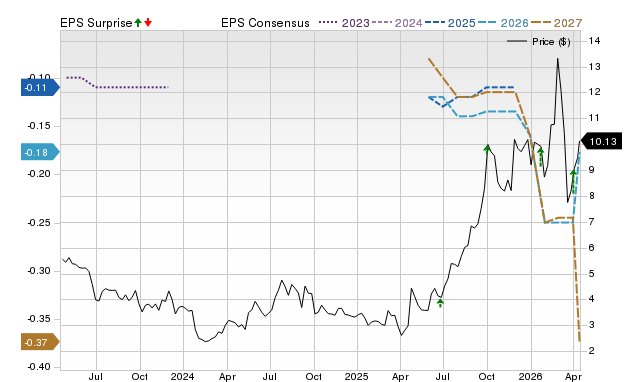Click the 2025 EPS consensus legend entry

click(450, 23)
